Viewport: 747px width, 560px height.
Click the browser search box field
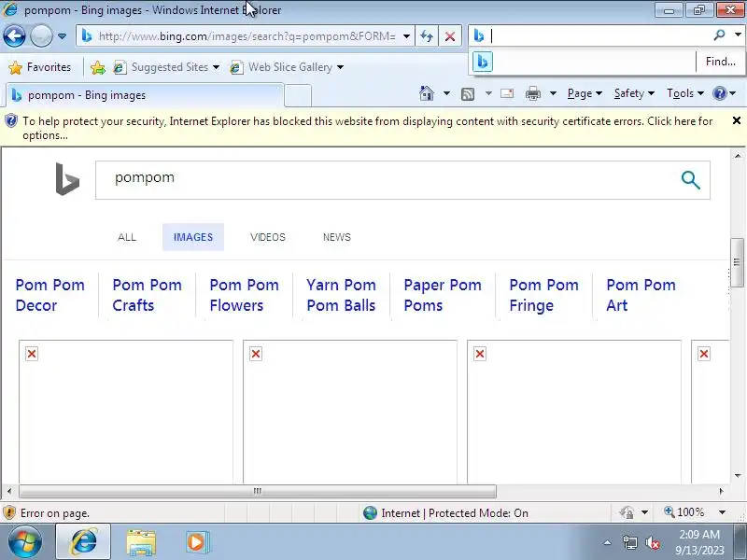pyautogui.click(x=599, y=35)
